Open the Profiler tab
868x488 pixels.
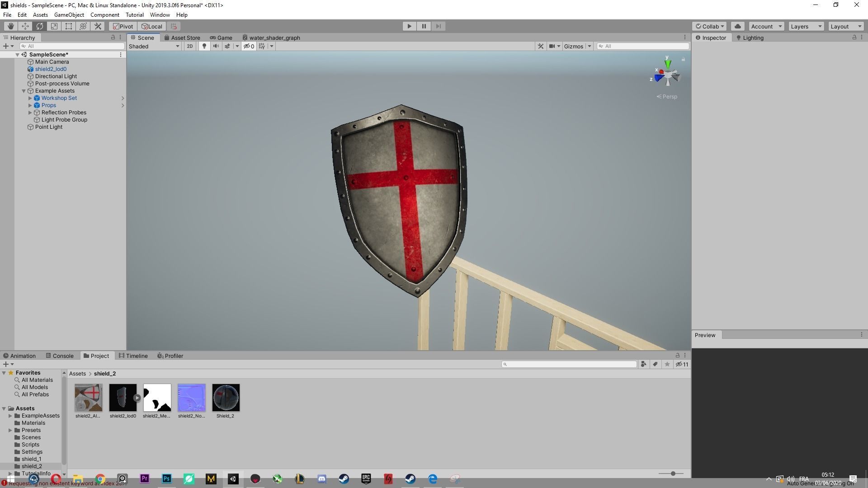pos(170,356)
